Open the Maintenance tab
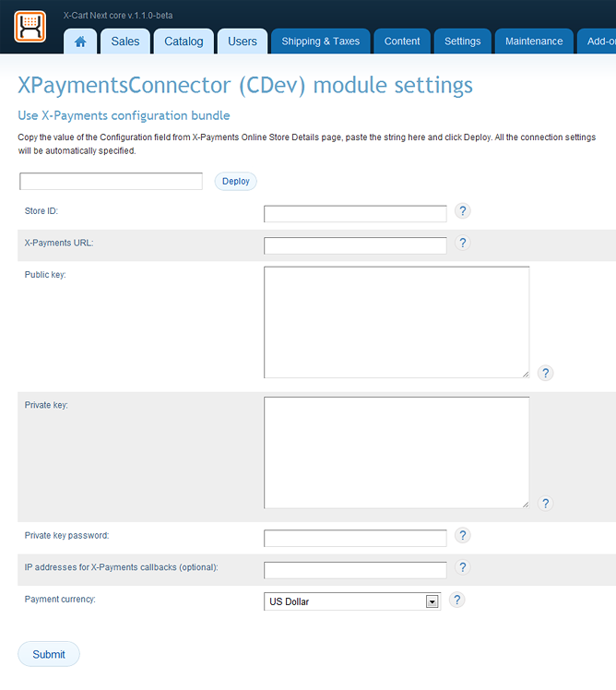 pos(534,42)
